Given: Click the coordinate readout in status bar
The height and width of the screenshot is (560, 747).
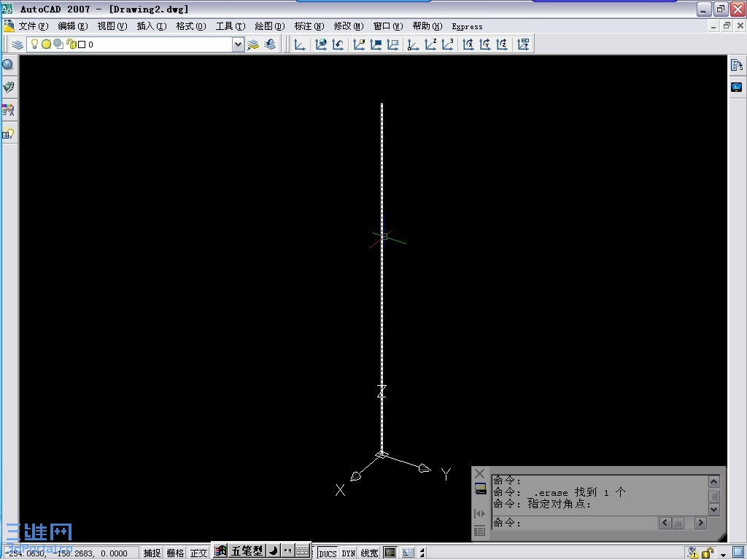Looking at the screenshot, I should pos(68,553).
